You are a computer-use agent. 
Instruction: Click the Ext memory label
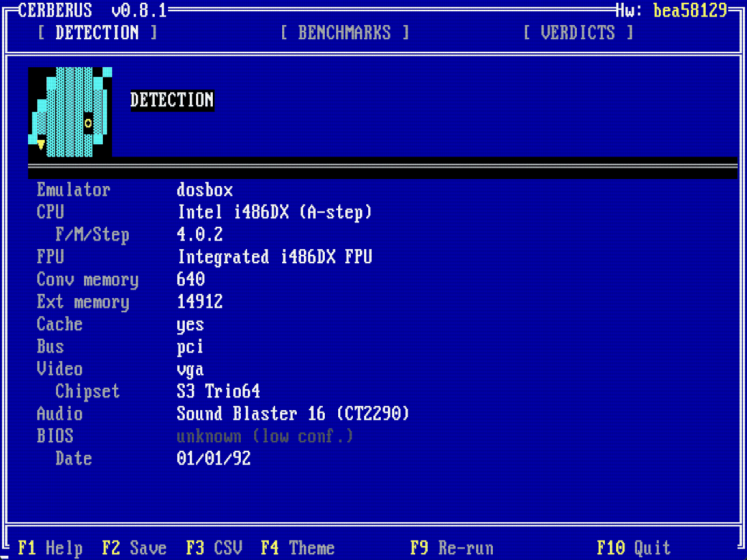[x=83, y=302]
